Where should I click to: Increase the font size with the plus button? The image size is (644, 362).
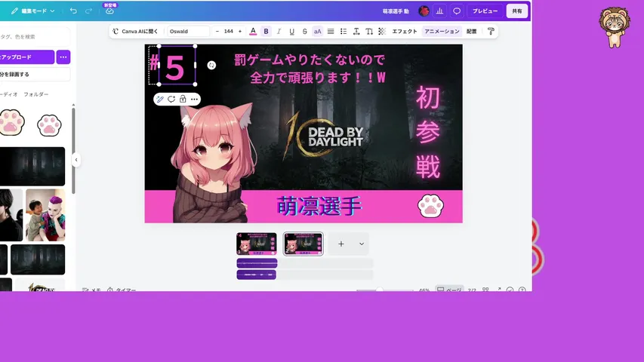click(x=240, y=31)
